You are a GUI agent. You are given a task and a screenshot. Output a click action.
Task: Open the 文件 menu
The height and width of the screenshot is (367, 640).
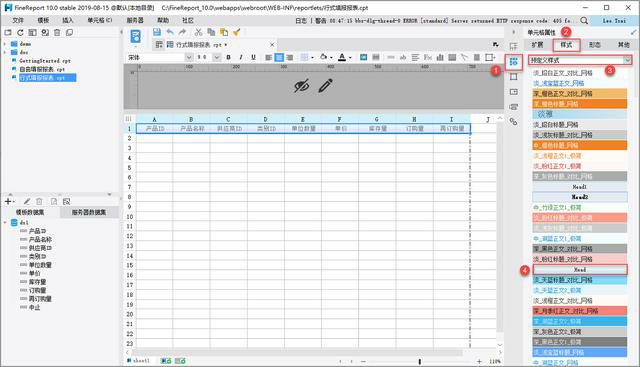(18, 20)
